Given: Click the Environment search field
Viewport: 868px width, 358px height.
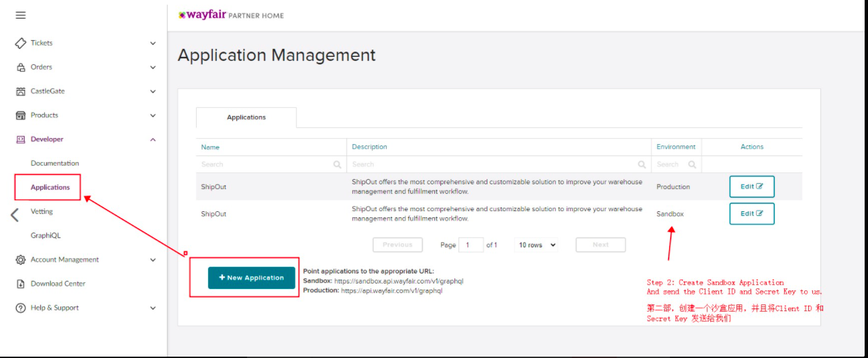Looking at the screenshot, I should pyautogui.click(x=677, y=164).
